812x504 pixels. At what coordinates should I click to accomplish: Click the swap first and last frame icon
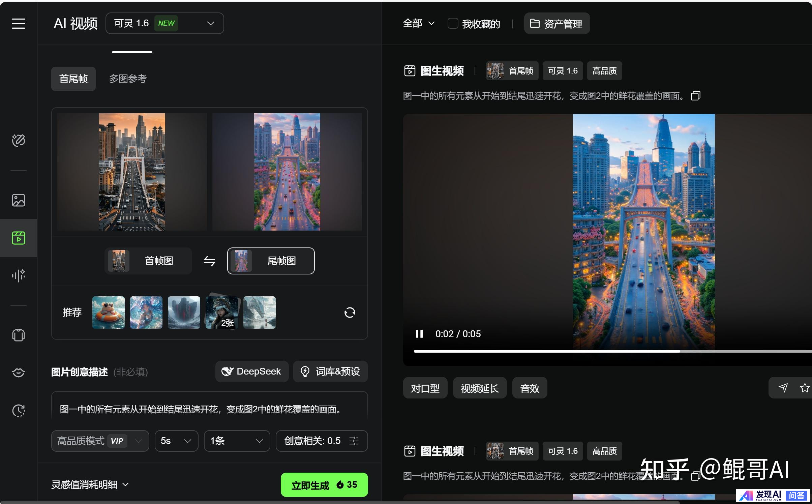pyautogui.click(x=209, y=261)
